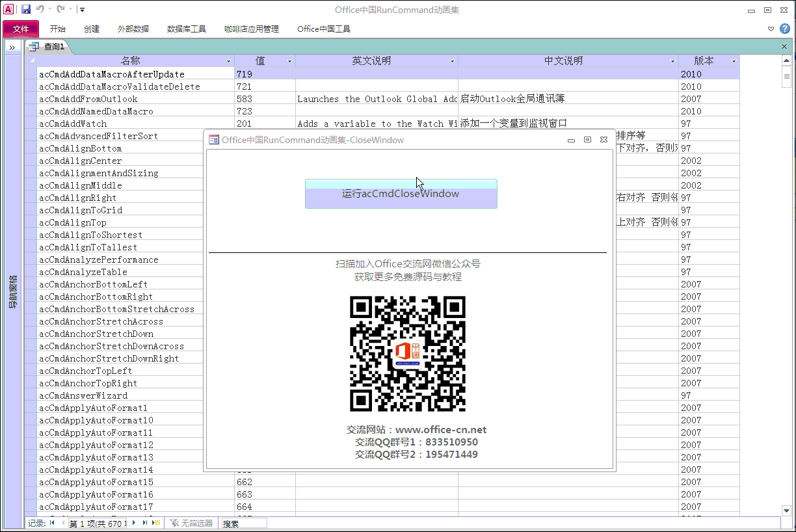Click the new blank record navigation button
796x532 pixels.
click(156, 523)
